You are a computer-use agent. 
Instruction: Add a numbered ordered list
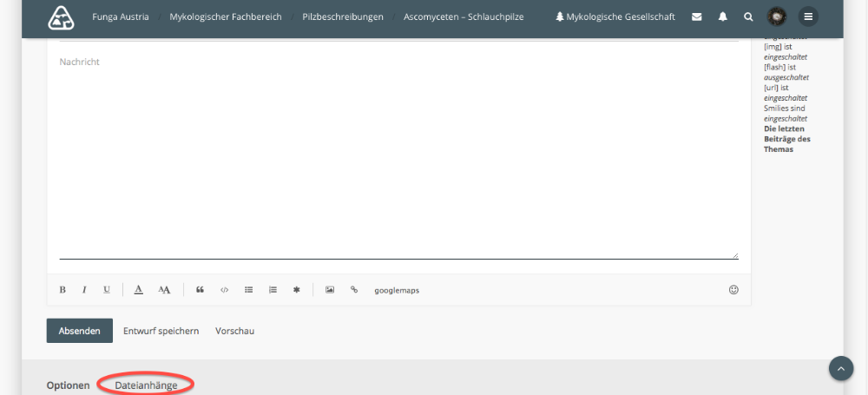[x=273, y=290]
